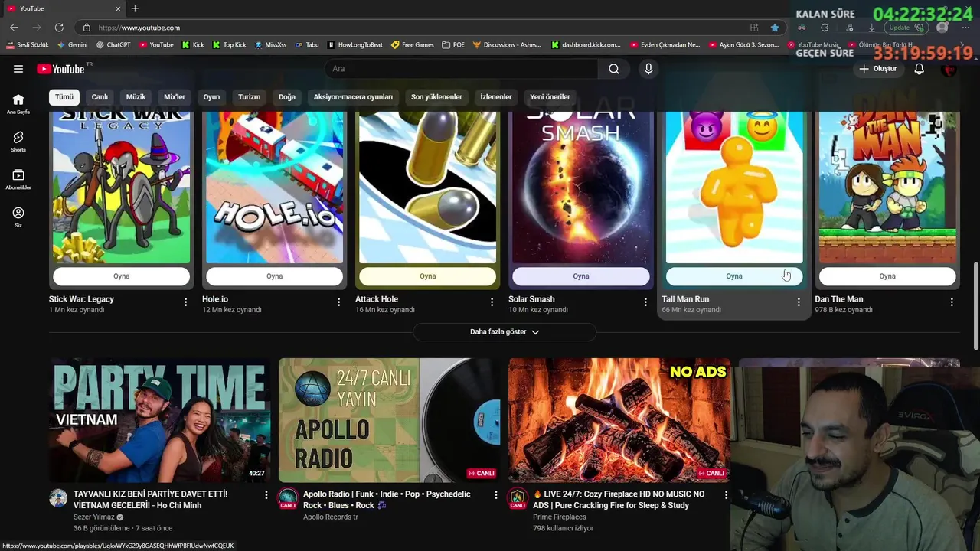The image size is (980, 551).
Task: Open Ana Sayfa in the sidebar
Action: 18,104
